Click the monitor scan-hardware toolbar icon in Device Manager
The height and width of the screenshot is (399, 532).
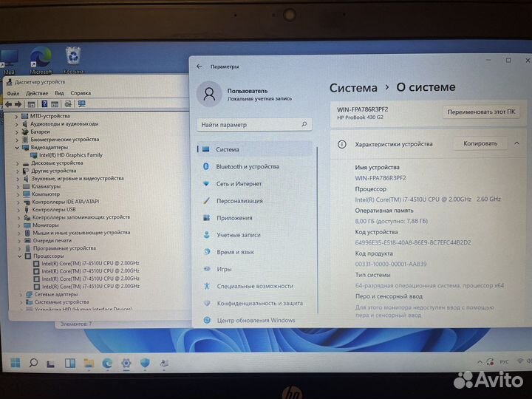pyautogui.click(x=81, y=104)
